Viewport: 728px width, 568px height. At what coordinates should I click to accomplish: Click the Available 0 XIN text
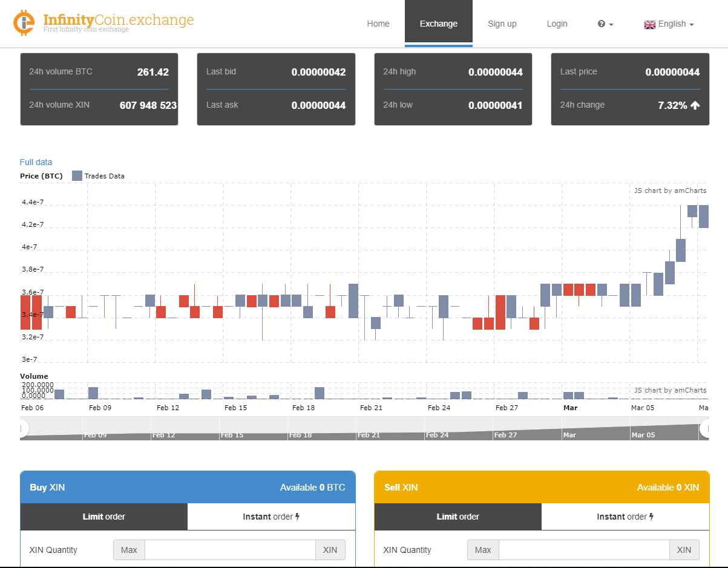[x=668, y=488]
